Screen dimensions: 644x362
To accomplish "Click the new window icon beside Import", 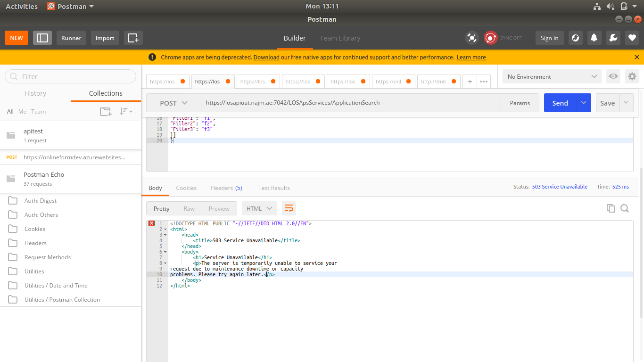I will click(133, 38).
